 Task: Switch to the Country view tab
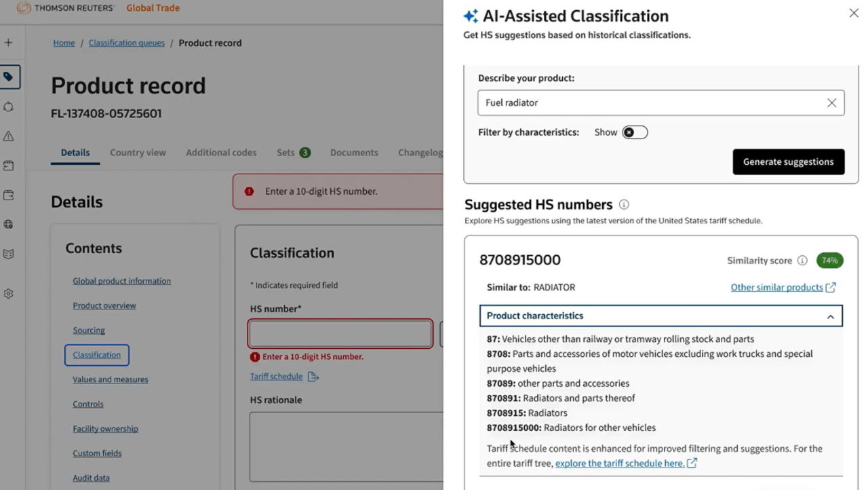coord(138,152)
